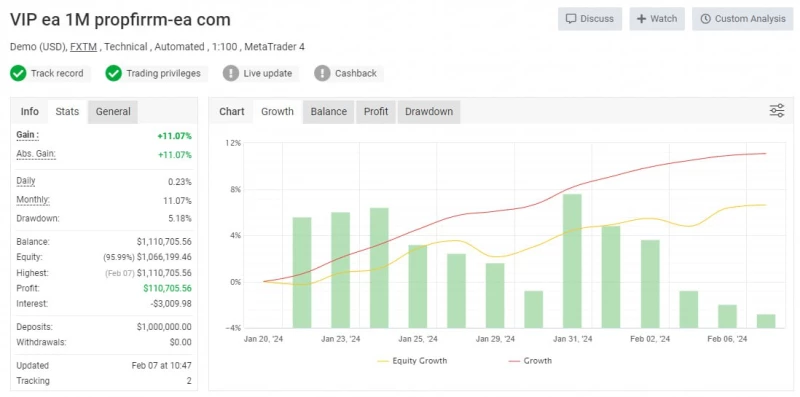Click the clock icon in Custom Analysis
This screenshot has height=397, width=800.
(x=705, y=19)
